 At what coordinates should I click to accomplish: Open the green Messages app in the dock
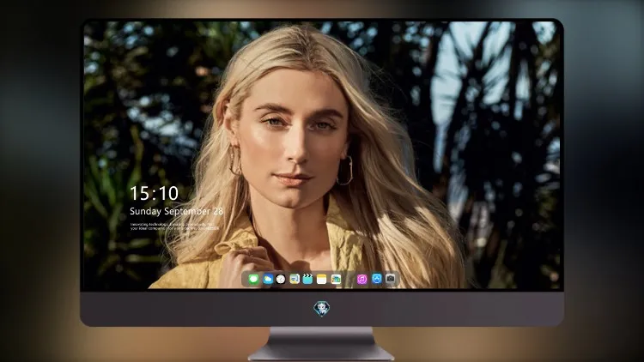pos(253,280)
